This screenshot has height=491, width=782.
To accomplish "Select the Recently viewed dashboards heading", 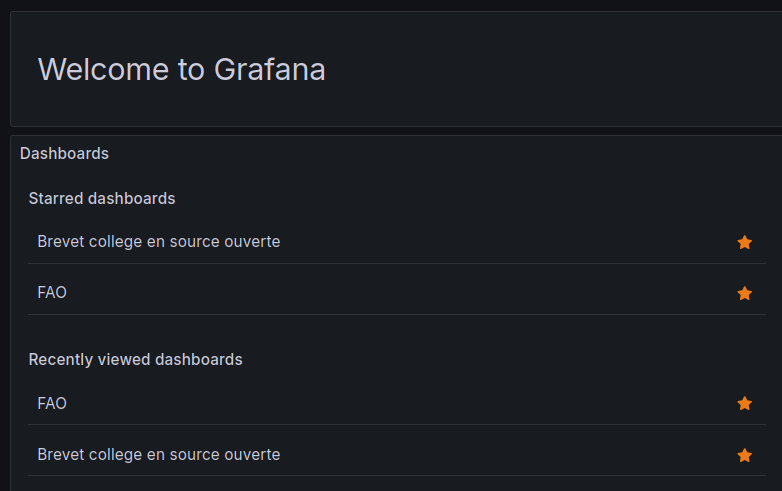I will point(135,359).
